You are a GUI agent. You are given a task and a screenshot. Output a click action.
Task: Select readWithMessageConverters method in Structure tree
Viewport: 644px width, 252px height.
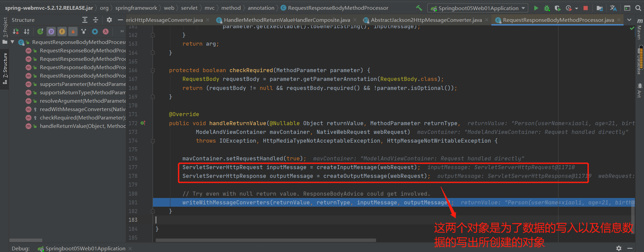(75, 109)
